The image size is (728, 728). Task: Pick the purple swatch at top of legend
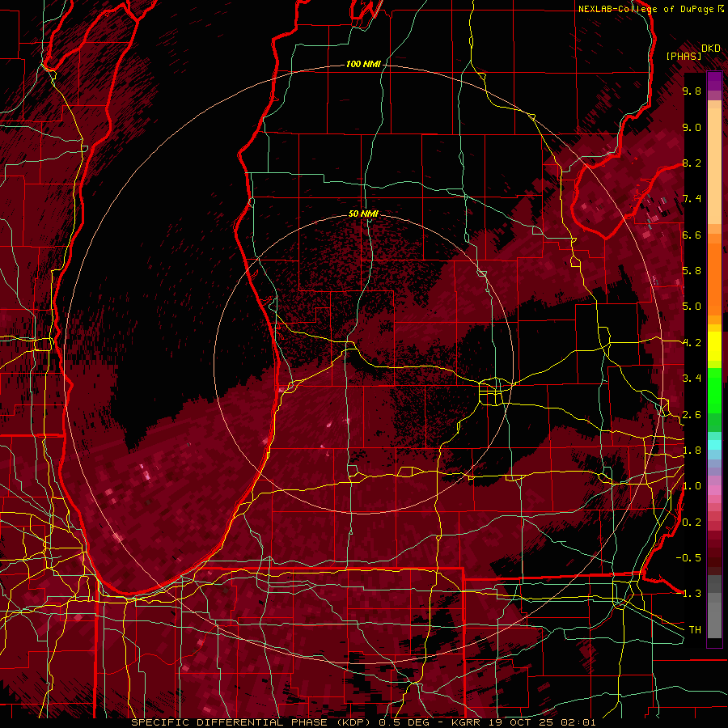[x=714, y=81]
